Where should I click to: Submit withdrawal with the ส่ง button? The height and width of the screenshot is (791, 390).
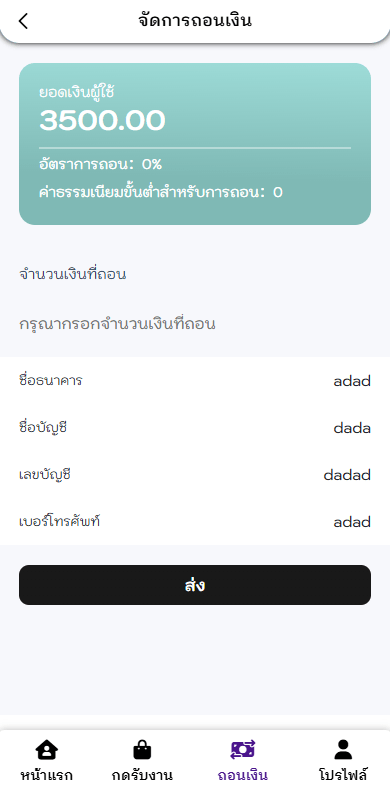coord(195,585)
